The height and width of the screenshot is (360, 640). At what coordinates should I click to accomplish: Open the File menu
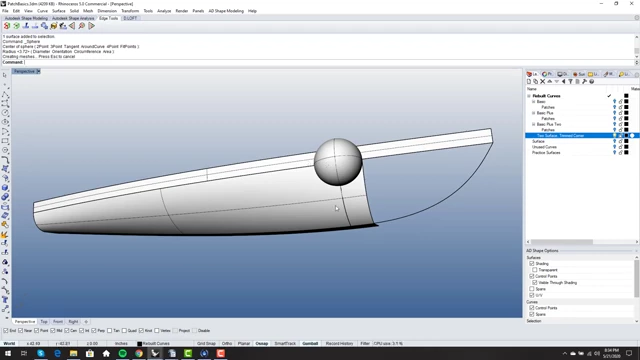pyautogui.click(x=5, y=11)
